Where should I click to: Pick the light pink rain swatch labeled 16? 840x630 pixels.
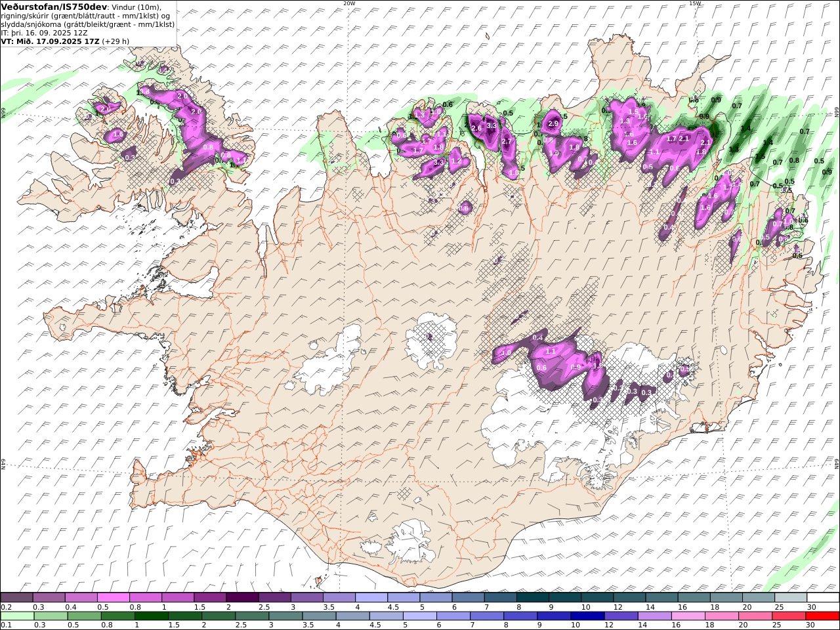pos(688,617)
